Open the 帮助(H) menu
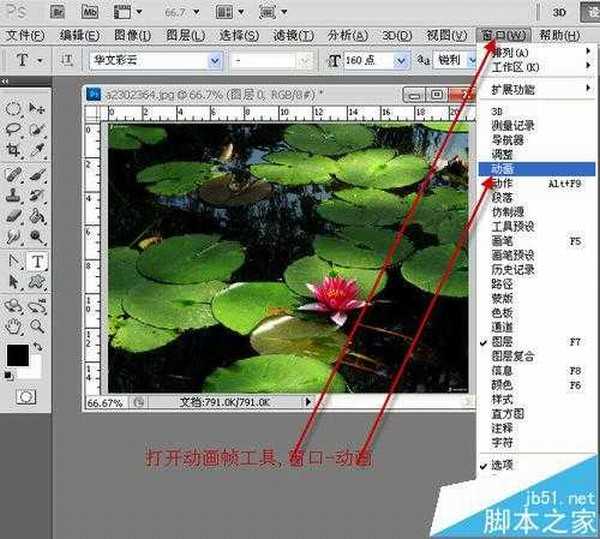The height and width of the screenshot is (539, 600). click(559, 36)
